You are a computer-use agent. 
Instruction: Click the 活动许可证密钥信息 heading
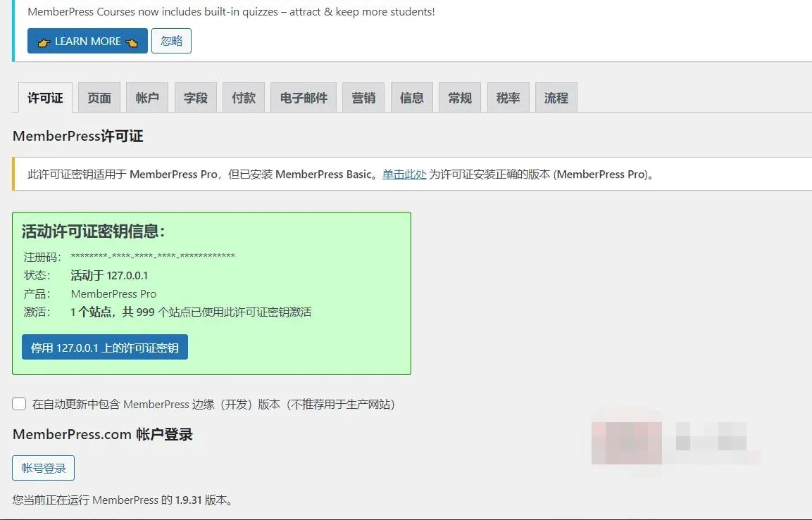pyautogui.click(x=93, y=232)
